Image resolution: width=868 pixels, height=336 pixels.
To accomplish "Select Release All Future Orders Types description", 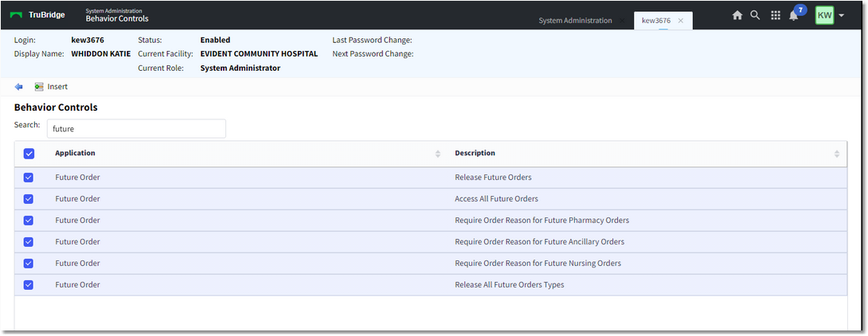I will tap(510, 284).
